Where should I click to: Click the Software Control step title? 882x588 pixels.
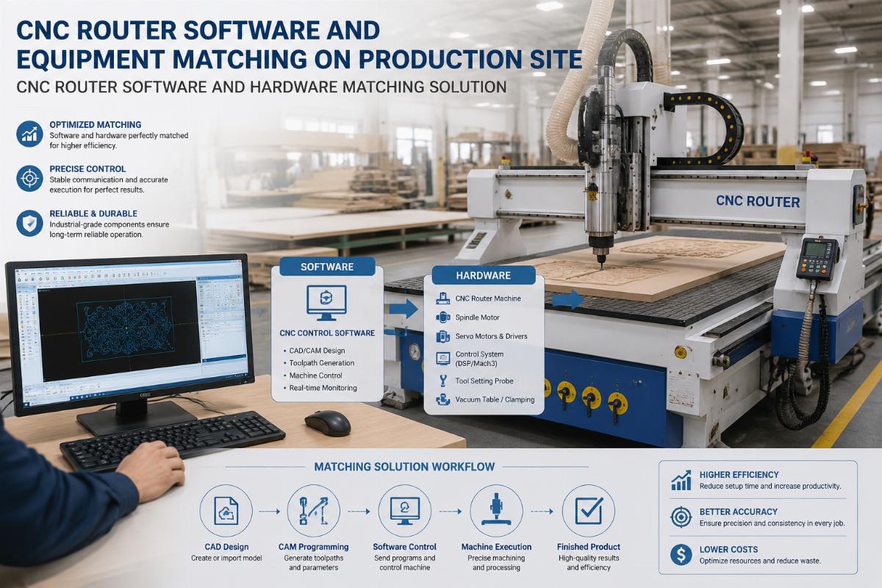click(x=404, y=547)
